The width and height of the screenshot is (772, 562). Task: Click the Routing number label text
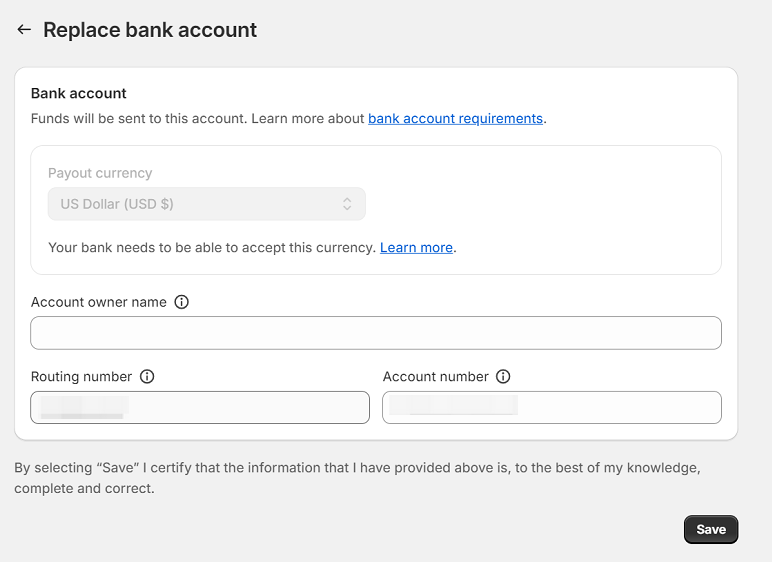pyautogui.click(x=82, y=377)
